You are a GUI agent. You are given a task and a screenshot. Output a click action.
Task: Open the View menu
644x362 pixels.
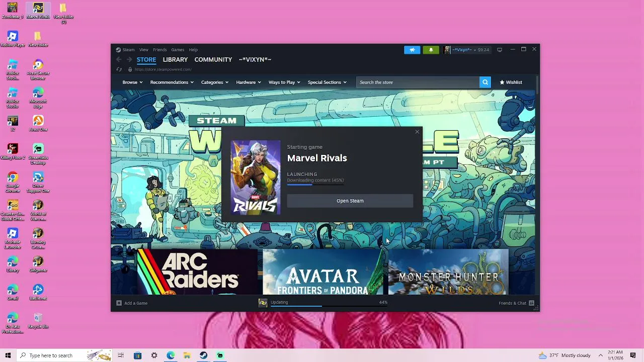(143, 50)
